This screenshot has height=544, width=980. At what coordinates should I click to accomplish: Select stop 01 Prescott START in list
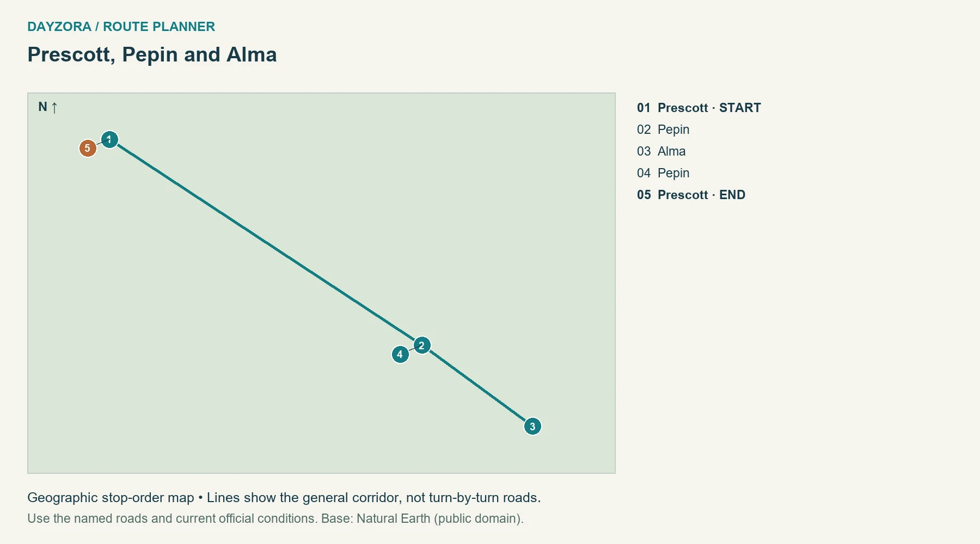point(699,108)
